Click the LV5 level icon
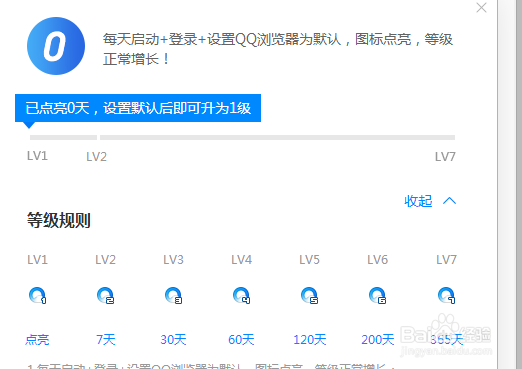 (x=310, y=295)
